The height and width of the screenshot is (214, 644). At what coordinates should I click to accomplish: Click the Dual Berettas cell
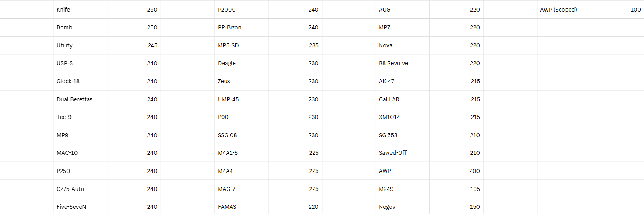click(80, 99)
